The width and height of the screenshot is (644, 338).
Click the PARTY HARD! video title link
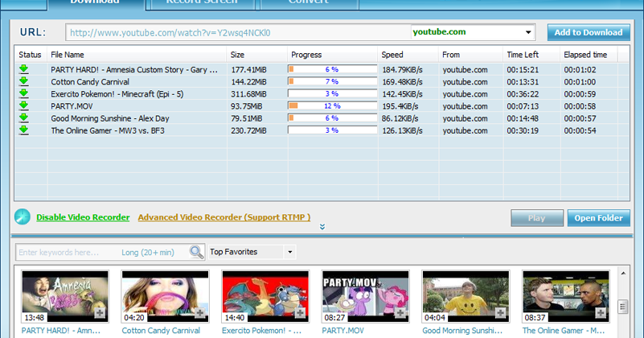tap(61, 331)
